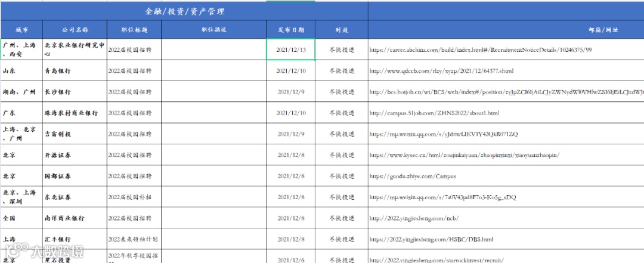
Task: Select the 北京农业银行研究中心 company cell
Action: point(75,49)
